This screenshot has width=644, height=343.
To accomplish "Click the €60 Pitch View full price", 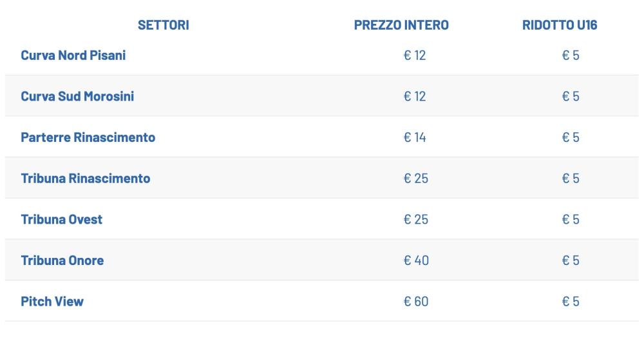I will coord(416,302).
